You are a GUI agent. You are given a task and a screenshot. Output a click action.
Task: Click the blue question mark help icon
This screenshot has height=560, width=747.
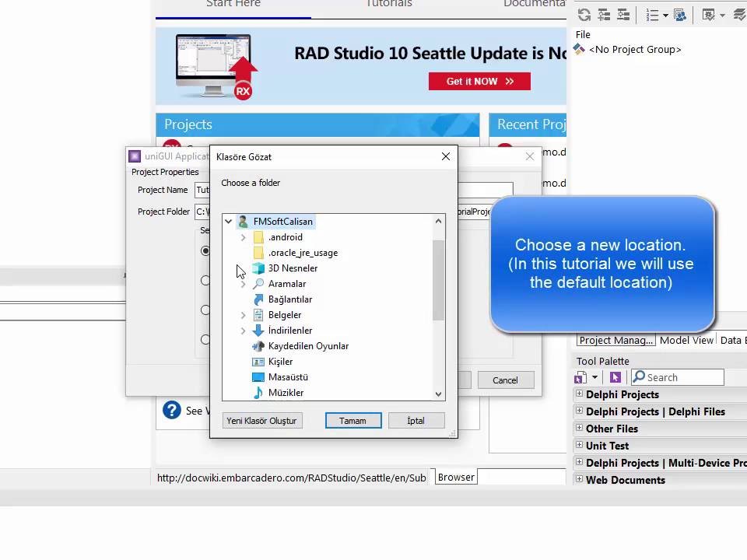click(x=171, y=410)
